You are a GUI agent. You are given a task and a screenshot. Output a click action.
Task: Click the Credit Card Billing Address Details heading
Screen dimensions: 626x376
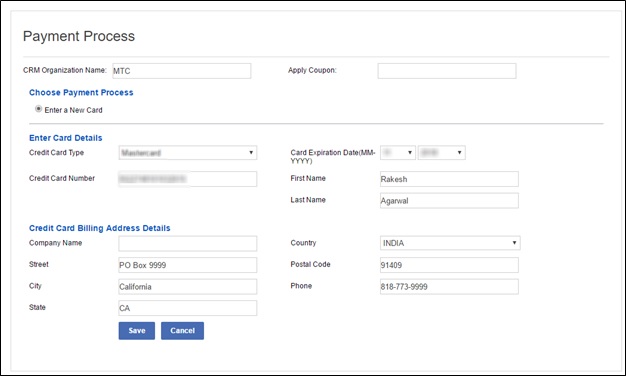[x=99, y=228]
